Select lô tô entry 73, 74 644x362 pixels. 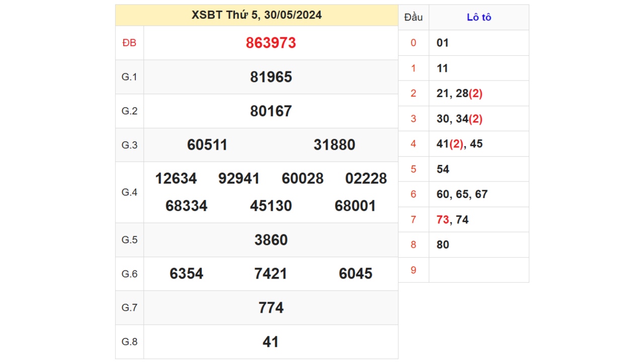pyautogui.click(x=452, y=220)
